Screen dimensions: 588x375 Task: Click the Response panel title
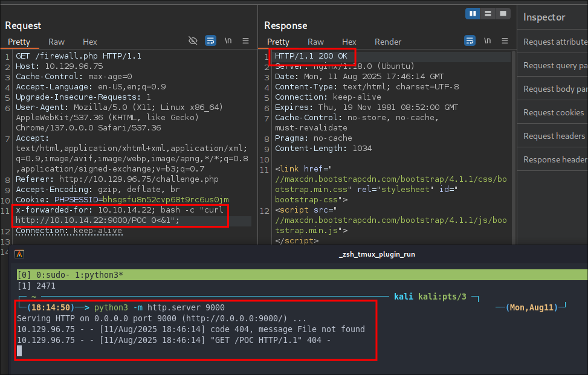(x=285, y=25)
